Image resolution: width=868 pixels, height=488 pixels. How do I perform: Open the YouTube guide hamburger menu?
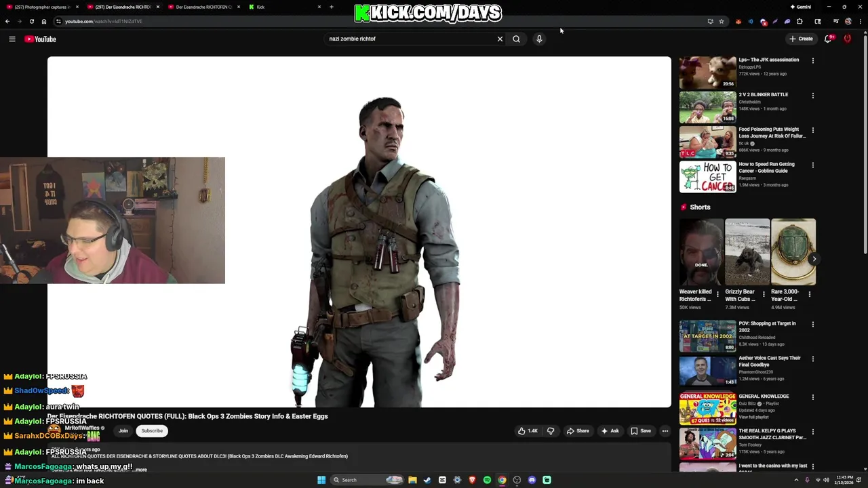click(12, 39)
